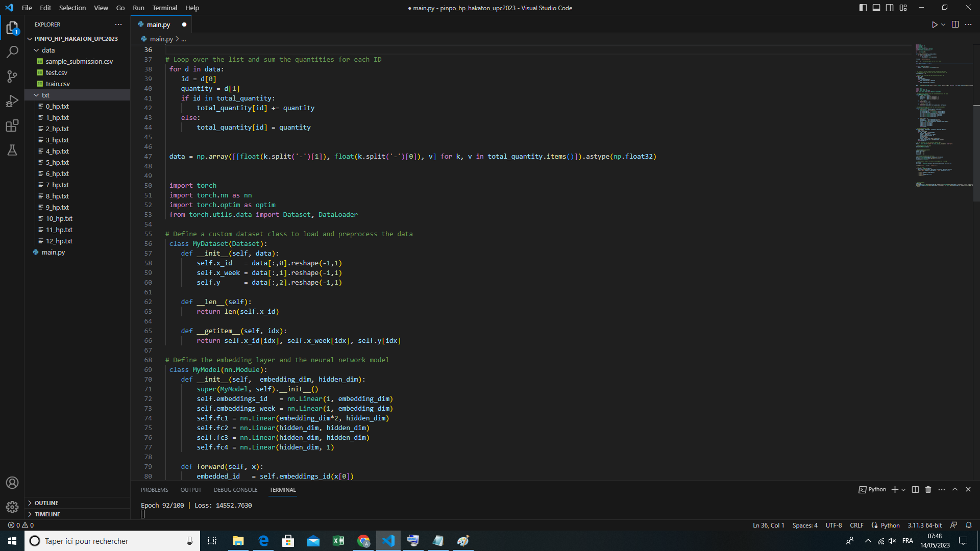Toggle the bottom panel layout button

coord(876,8)
